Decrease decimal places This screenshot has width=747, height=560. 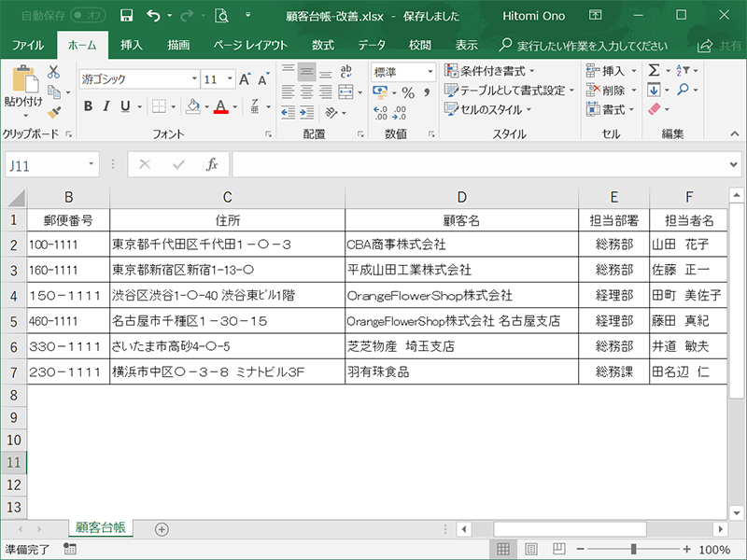400,113
